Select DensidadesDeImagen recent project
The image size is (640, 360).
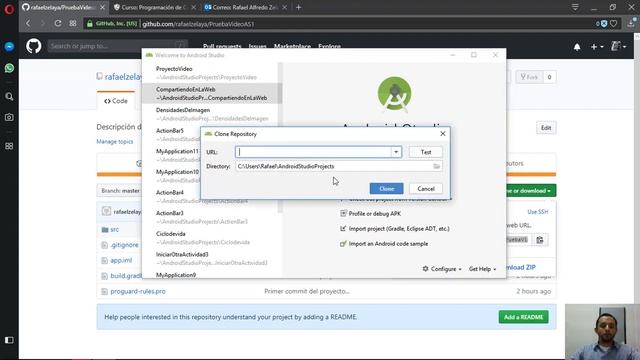(x=210, y=114)
